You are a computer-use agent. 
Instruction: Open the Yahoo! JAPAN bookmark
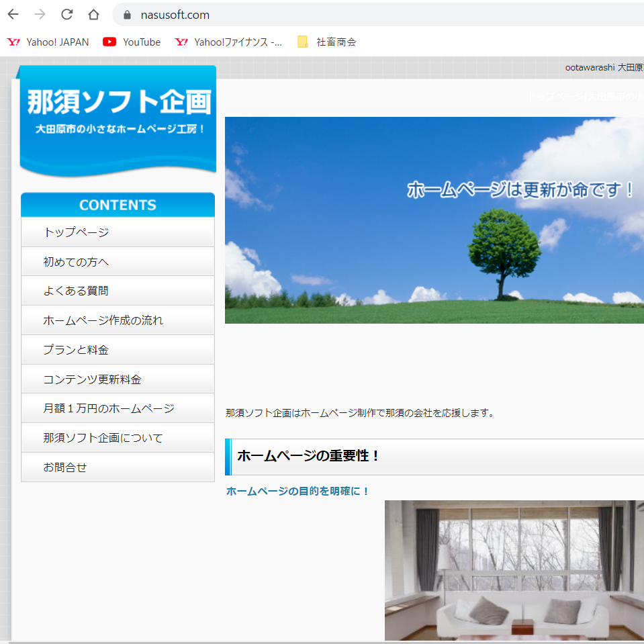48,42
